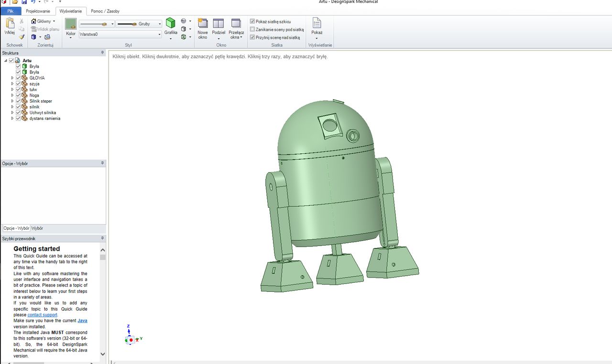The width and height of the screenshot is (612, 364).
Task: Click the sphere rendering style icon
Action: [x=184, y=21]
